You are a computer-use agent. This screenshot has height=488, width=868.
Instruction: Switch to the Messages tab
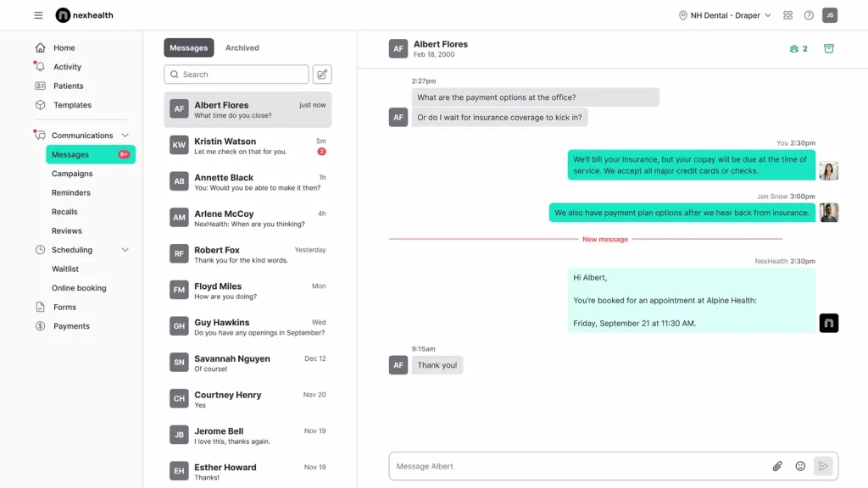pos(189,47)
